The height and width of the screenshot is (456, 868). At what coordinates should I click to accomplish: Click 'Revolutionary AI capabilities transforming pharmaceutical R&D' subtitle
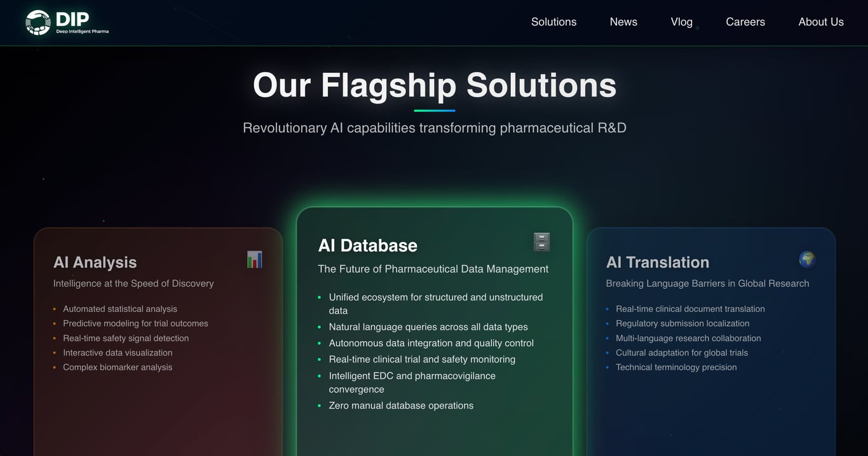click(x=435, y=128)
